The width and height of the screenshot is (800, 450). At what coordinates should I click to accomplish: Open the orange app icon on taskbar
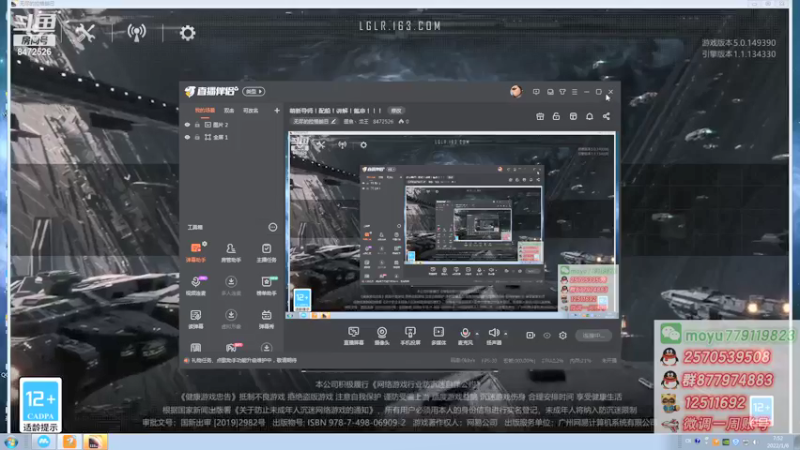[69, 442]
